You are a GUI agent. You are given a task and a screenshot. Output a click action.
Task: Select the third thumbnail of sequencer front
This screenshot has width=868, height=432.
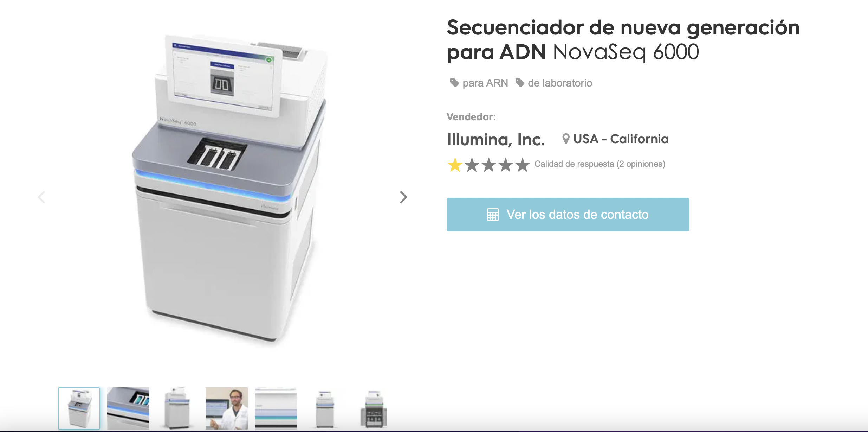pyautogui.click(x=177, y=408)
